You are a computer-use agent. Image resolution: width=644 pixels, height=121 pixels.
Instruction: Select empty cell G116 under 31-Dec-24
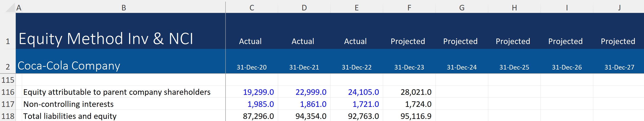[461, 92]
